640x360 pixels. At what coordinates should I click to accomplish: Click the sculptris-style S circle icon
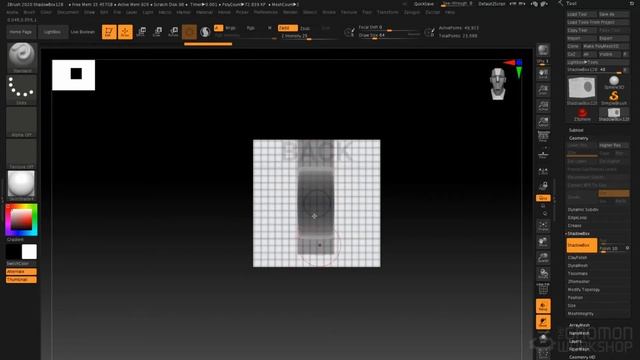[x=205, y=32]
